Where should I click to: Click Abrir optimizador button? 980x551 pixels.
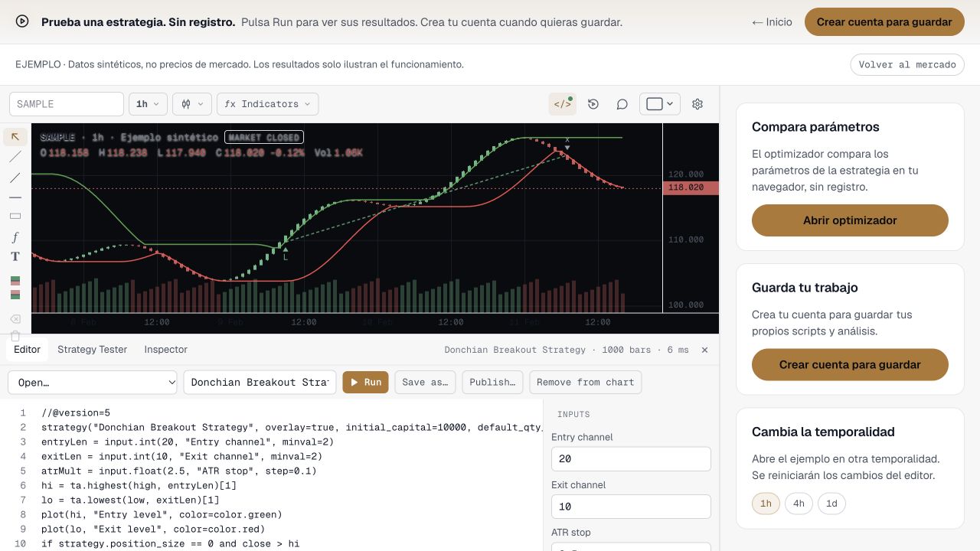[850, 220]
